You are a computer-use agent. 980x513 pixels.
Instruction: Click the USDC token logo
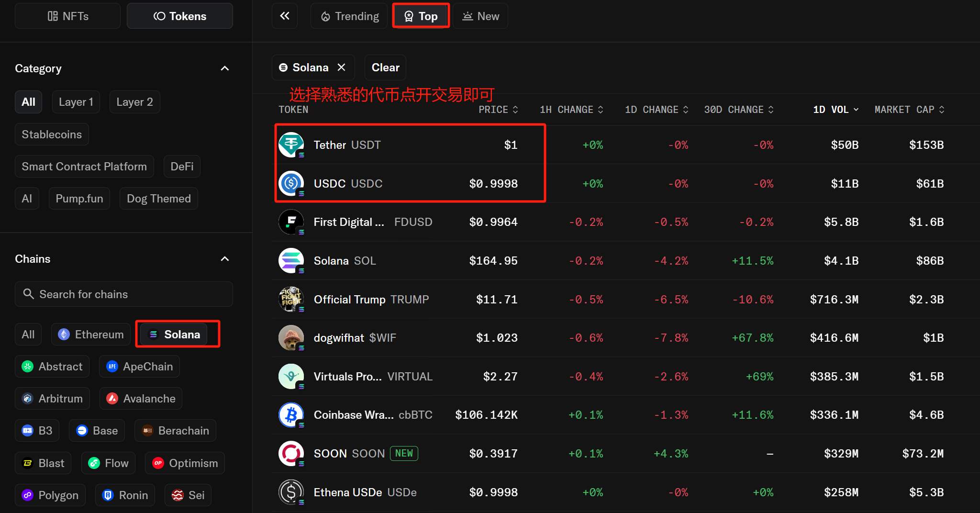coord(291,183)
